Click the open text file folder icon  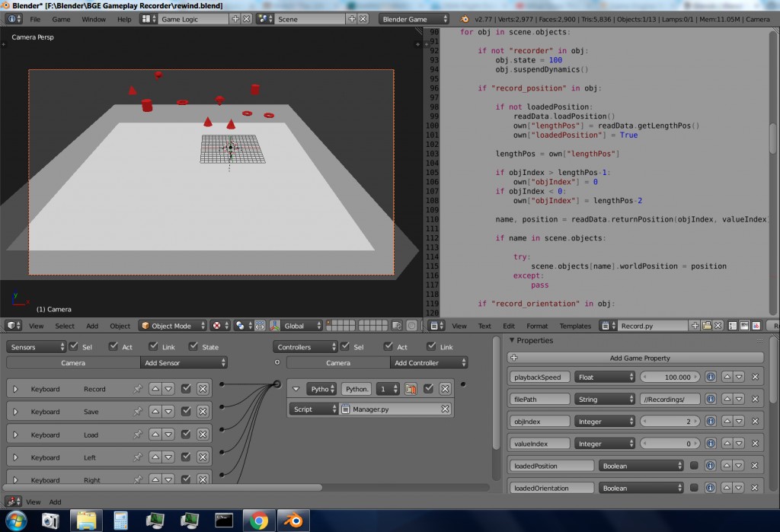(707, 325)
